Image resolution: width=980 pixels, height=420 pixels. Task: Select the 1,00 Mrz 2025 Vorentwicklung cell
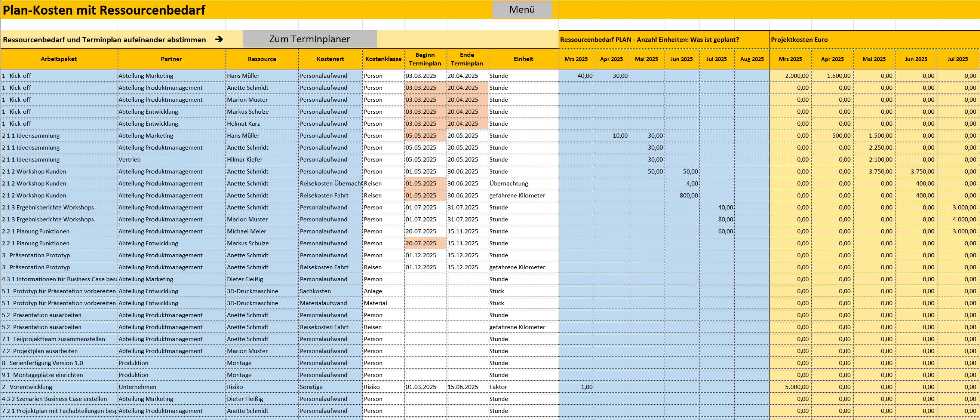point(576,387)
